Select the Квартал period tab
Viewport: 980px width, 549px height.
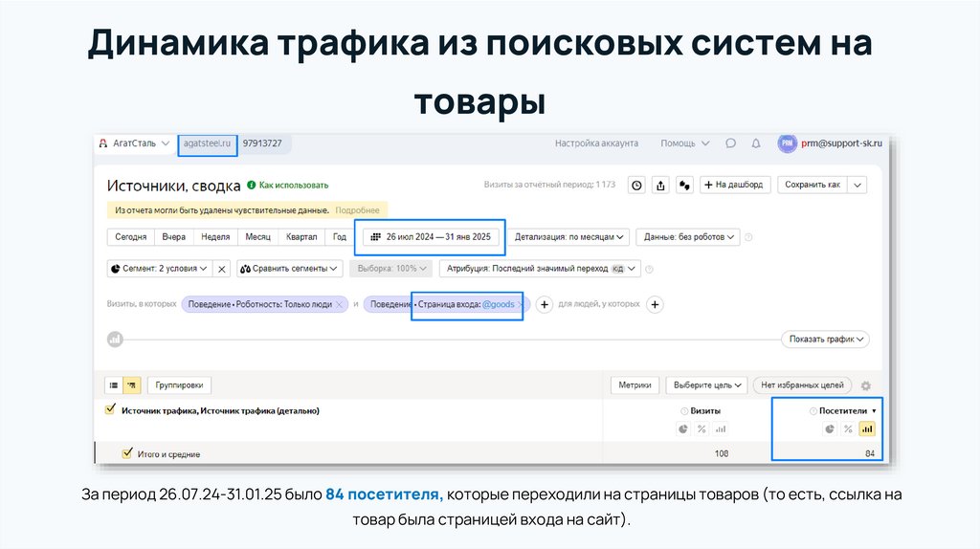point(301,237)
